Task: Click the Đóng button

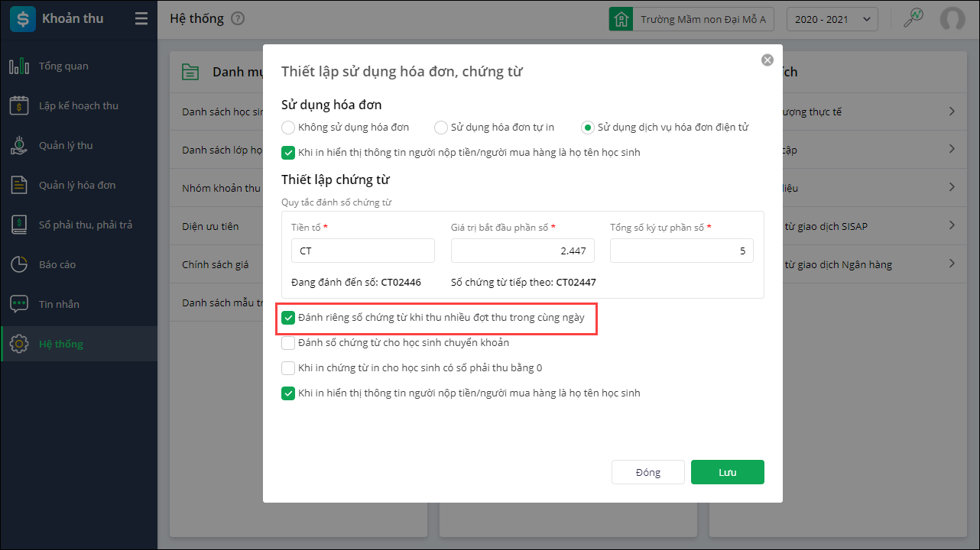Action: pos(647,472)
